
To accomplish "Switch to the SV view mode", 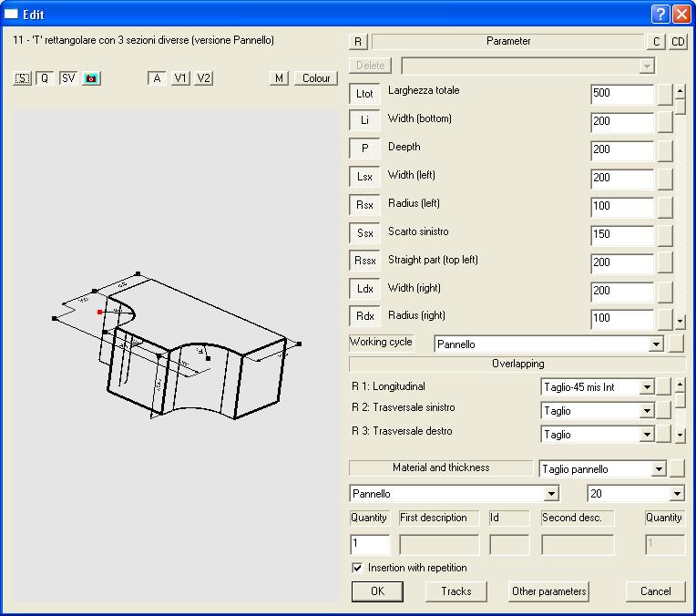I will (68, 78).
